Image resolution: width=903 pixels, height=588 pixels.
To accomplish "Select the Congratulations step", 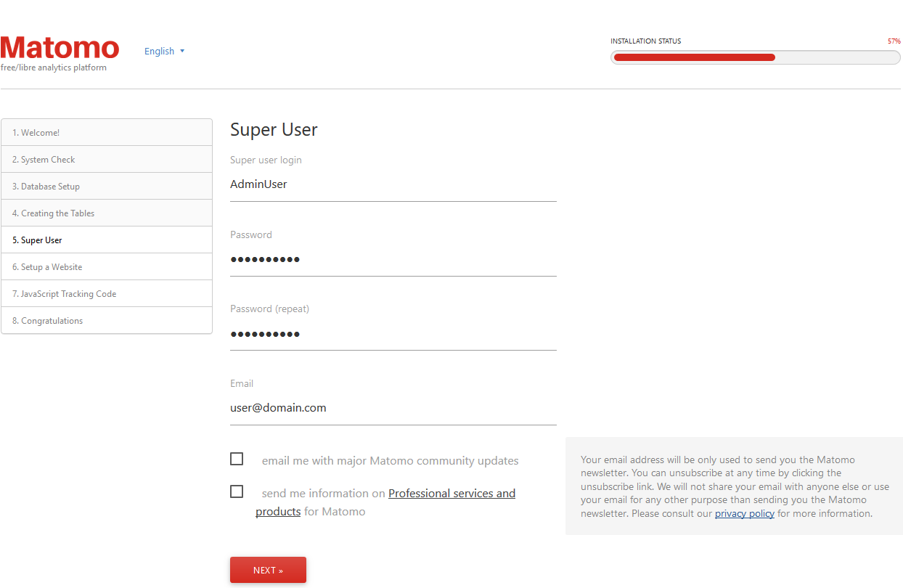I will [107, 321].
